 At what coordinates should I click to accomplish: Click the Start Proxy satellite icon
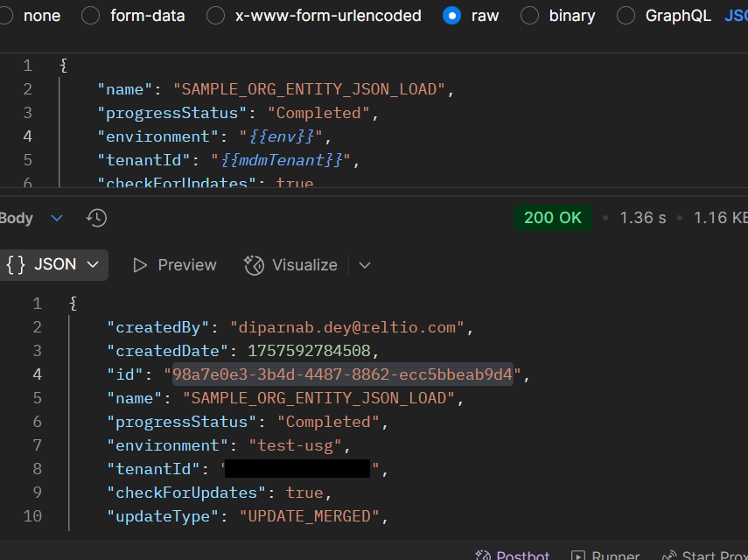point(669,556)
